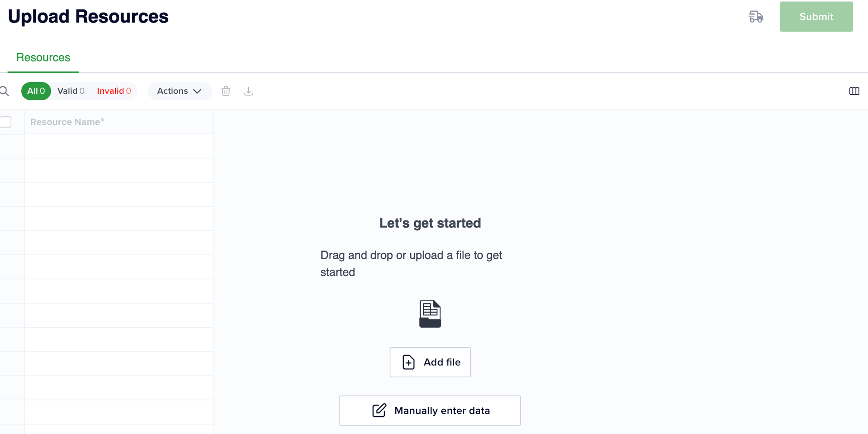Screen dimensions: 868x434
Task: Filter records to show only Valid entries
Action: (70, 91)
